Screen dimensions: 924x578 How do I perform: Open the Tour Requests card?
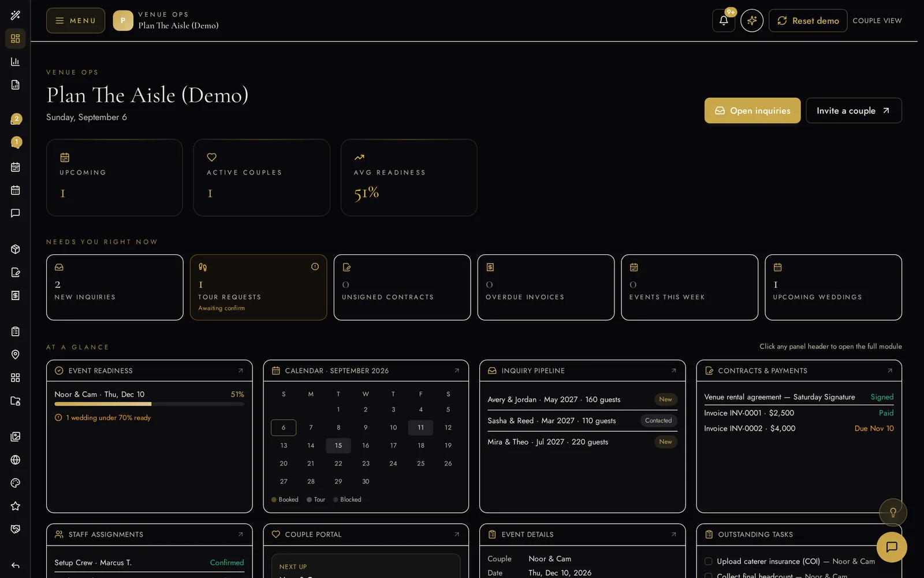(x=259, y=287)
